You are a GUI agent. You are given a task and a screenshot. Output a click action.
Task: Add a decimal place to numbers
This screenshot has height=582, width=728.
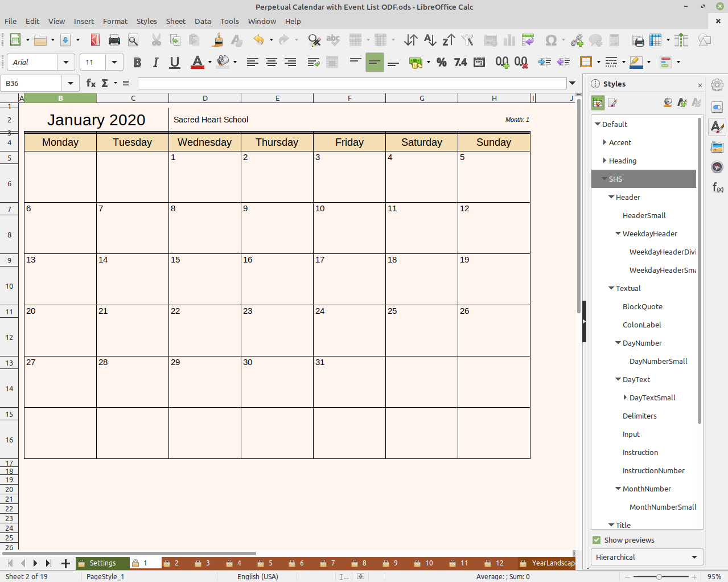pos(502,62)
